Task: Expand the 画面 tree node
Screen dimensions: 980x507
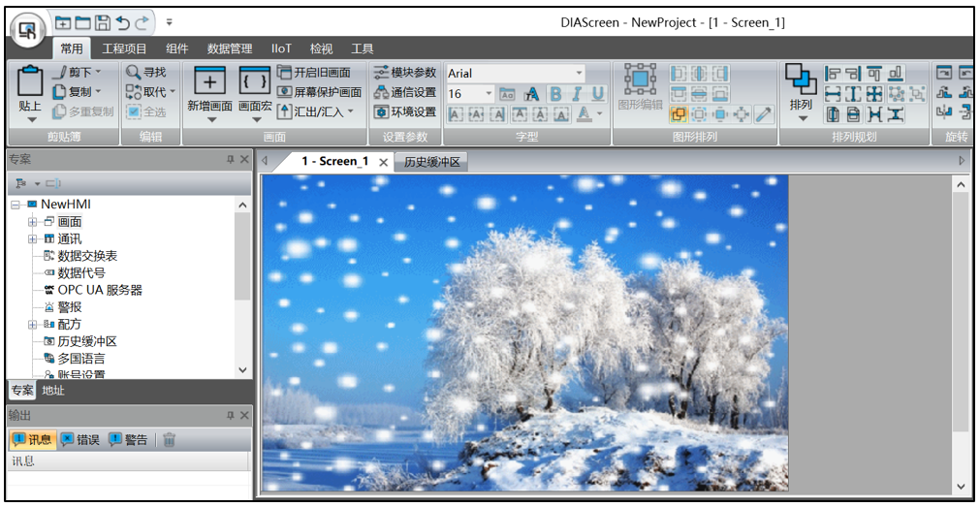Action: pyautogui.click(x=32, y=222)
